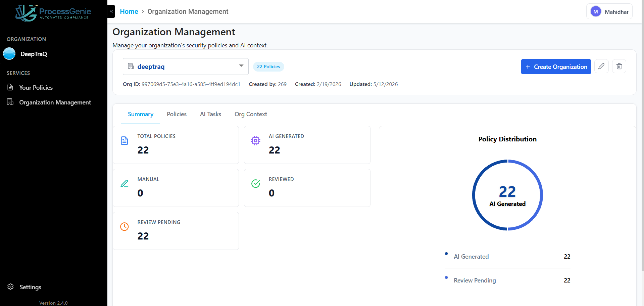Click the AI Generated legend dot
Screen dimensions: 644x306
tap(446, 254)
